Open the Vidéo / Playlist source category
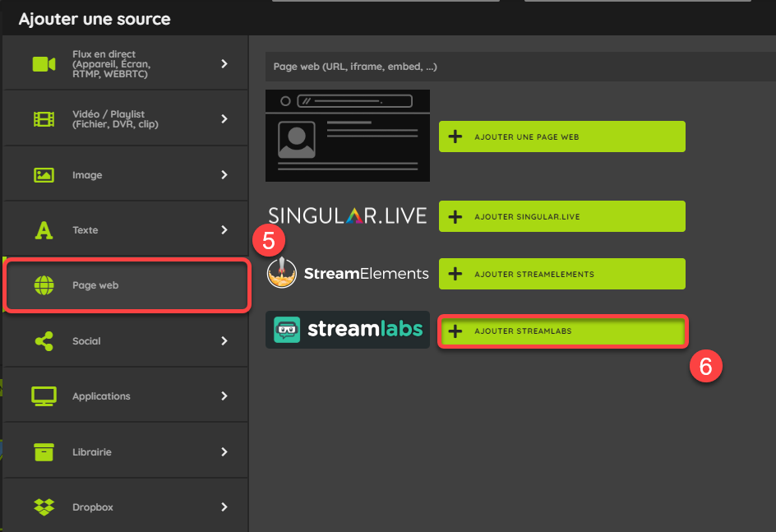This screenshot has height=532, width=776. 125,118
